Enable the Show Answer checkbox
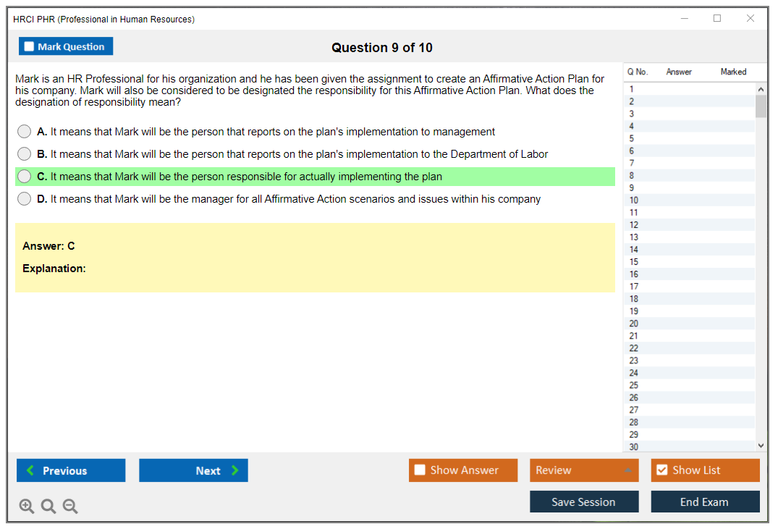 pos(420,470)
